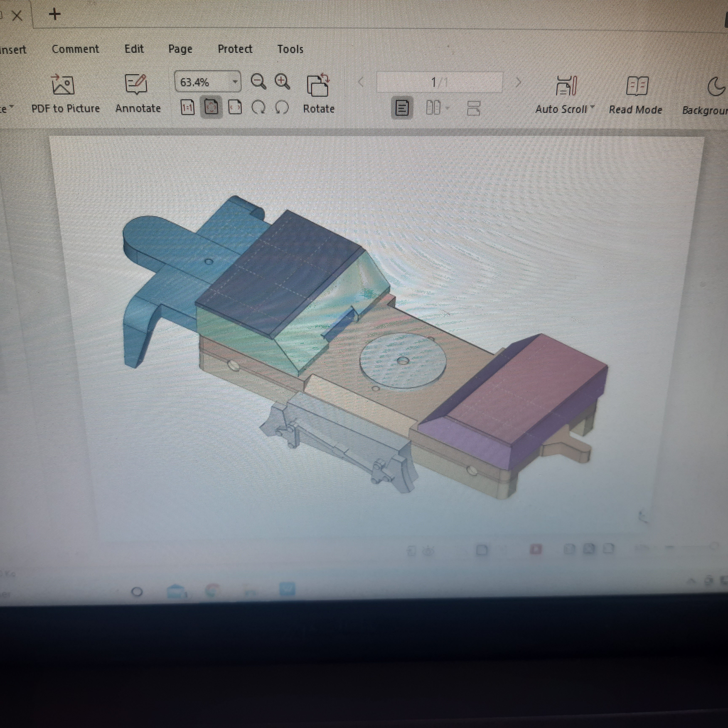Screen dimensions: 728x728
Task: Open the 63.4% zoom level dropdown
Action: click(235, 82)
